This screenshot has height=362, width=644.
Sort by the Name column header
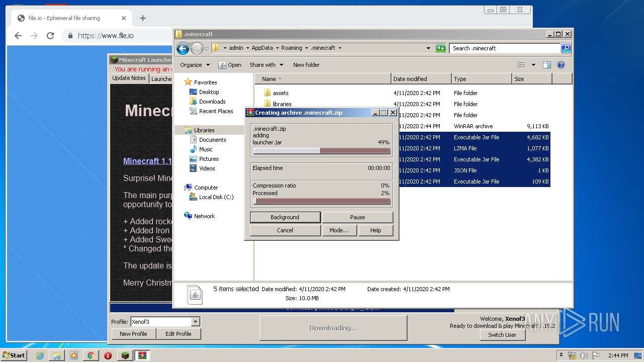(x=323, y=79)
